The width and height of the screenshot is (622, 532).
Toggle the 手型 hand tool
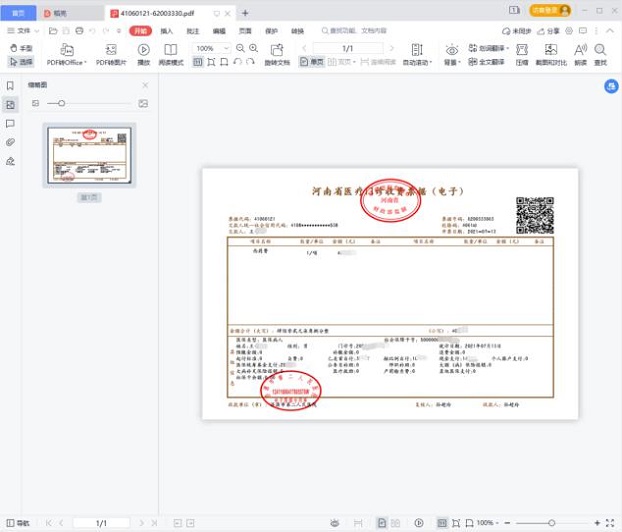click(x=20, y=48)
